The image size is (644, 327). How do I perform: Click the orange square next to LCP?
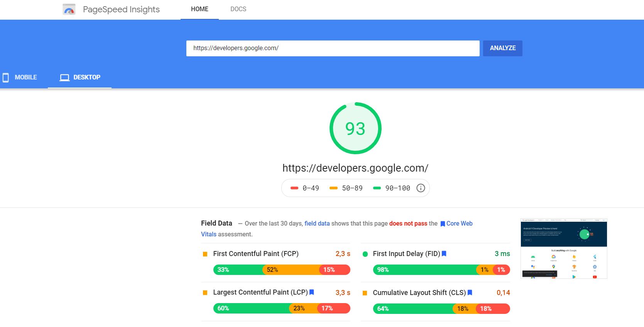click(205, 293)
